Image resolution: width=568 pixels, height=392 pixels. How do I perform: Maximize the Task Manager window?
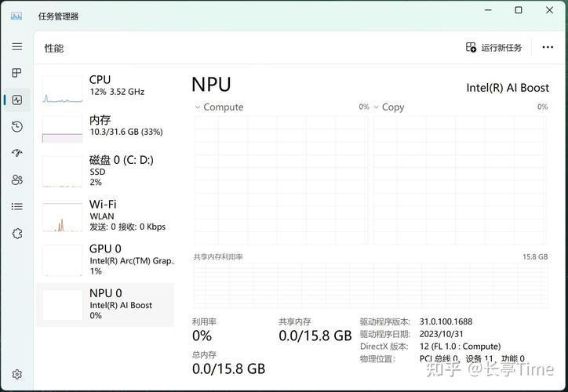point(519,10)
